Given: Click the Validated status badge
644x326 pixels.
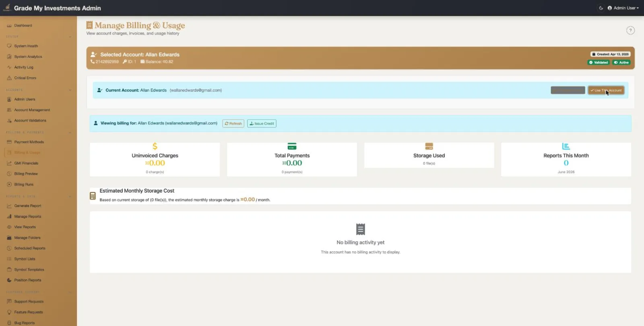Looking at the screenshot, I should pos(599,62).
